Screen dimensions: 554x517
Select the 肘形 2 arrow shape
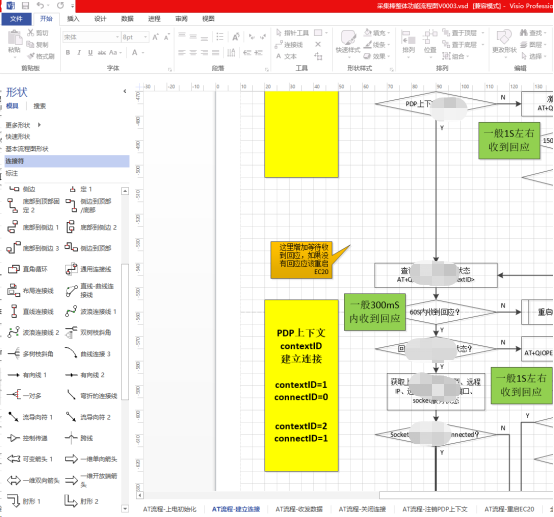click(82, 501)
